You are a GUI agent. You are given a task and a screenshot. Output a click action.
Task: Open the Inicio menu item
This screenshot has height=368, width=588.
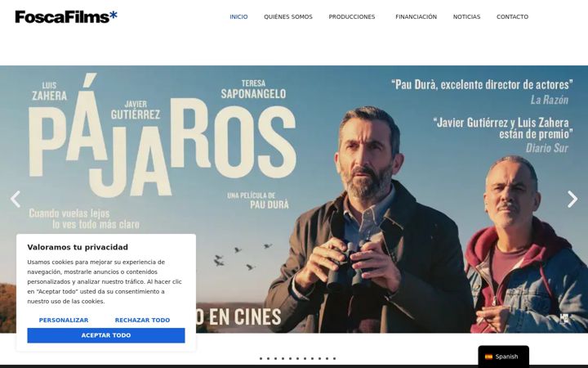coord(238,16)
